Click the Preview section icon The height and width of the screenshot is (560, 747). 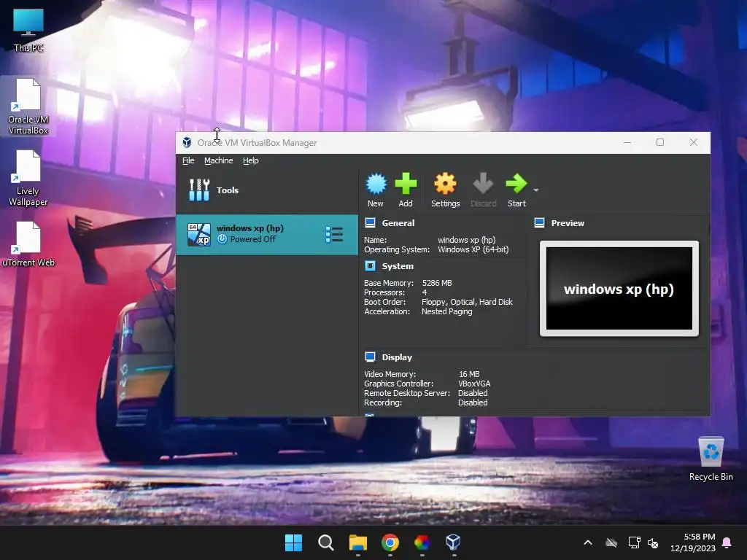pyautogui.click(x=539, y=222)
